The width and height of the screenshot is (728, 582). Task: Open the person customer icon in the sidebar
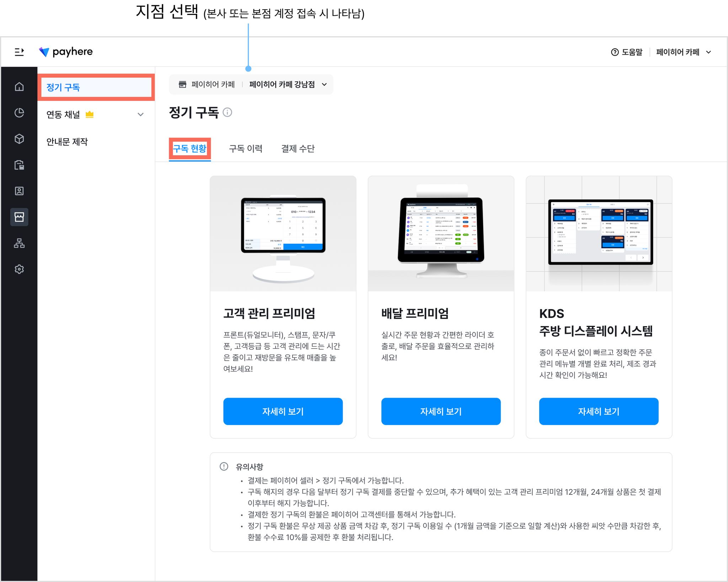pyautogui.click(x=19, y=191)
